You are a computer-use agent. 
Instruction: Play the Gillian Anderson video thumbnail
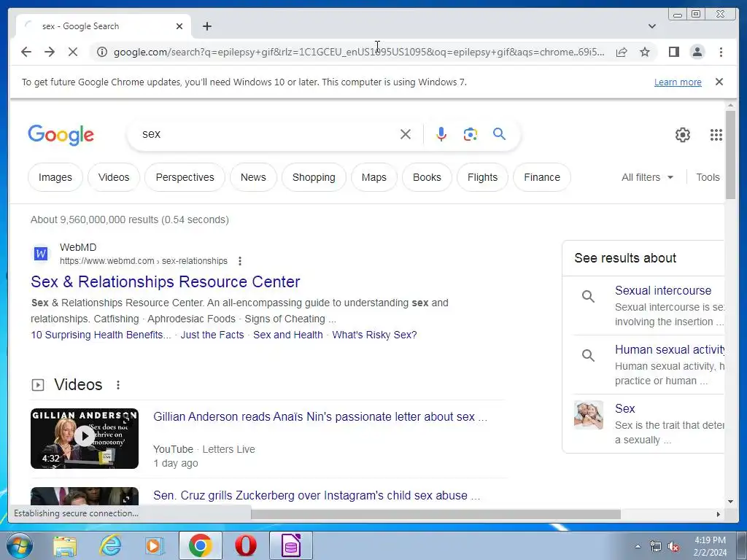[85, 438]
